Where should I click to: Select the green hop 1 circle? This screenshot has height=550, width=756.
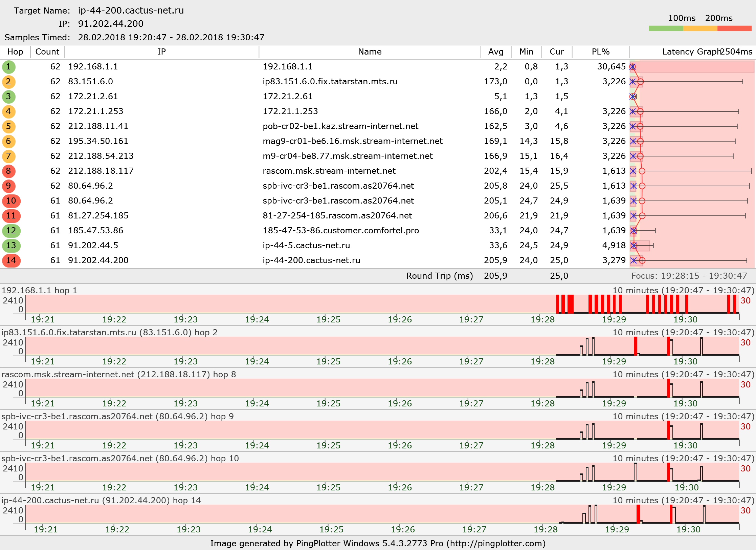point(8,67)
